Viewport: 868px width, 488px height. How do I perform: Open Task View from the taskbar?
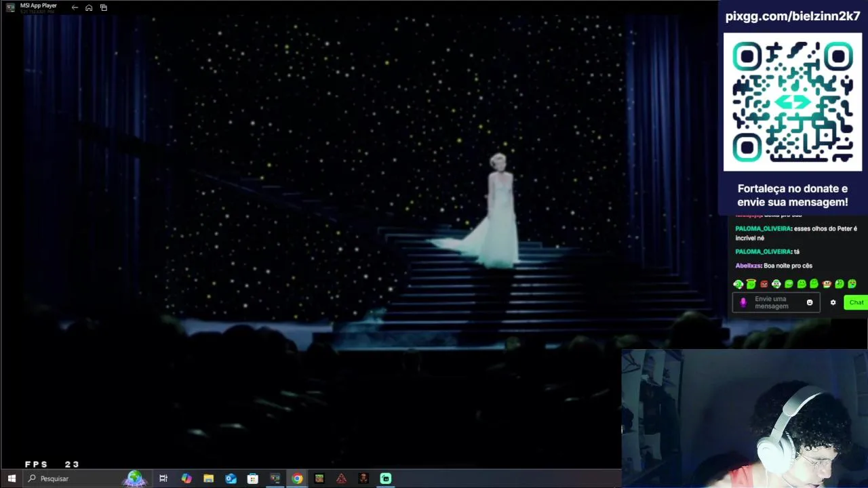(x=163, y=479)
